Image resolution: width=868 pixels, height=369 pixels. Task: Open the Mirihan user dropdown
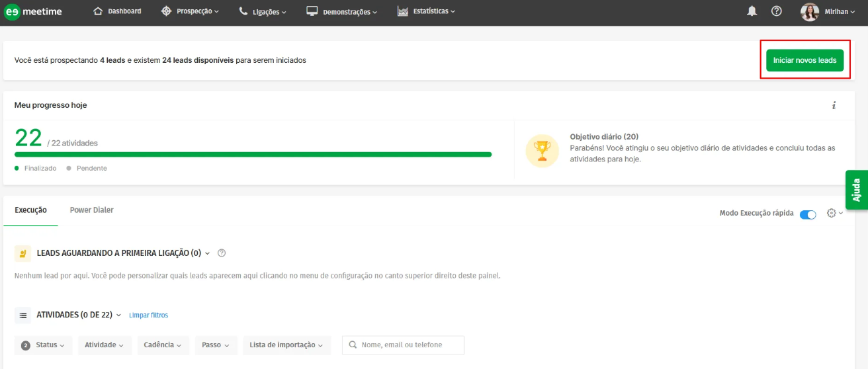coord(840,11)
